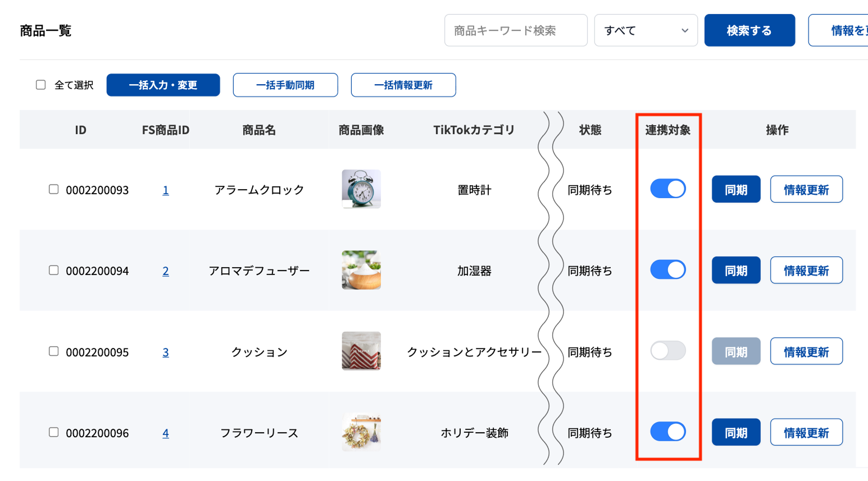Screen dimensions: 868x481
Task: Click 情報更新 for フラワーリース row
Action: point(806,432)
